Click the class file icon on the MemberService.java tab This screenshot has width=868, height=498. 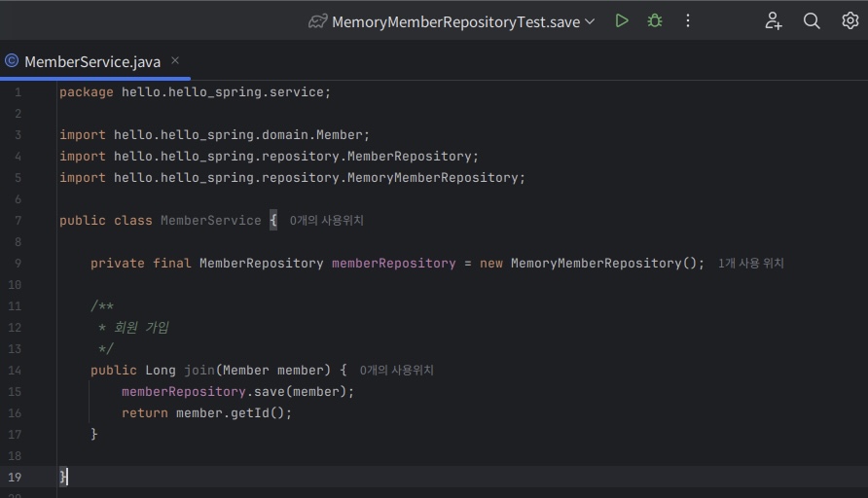tap(12, 61)
